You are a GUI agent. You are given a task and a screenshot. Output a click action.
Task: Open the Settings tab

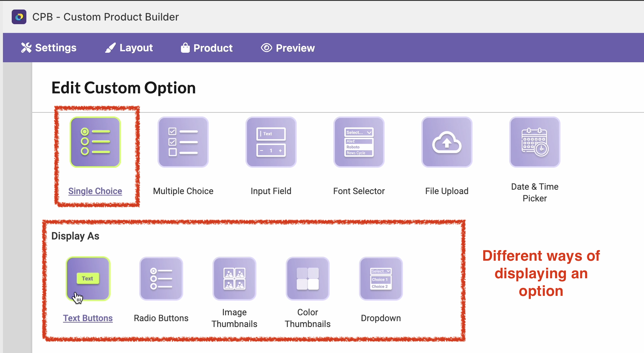click(49, 48)
